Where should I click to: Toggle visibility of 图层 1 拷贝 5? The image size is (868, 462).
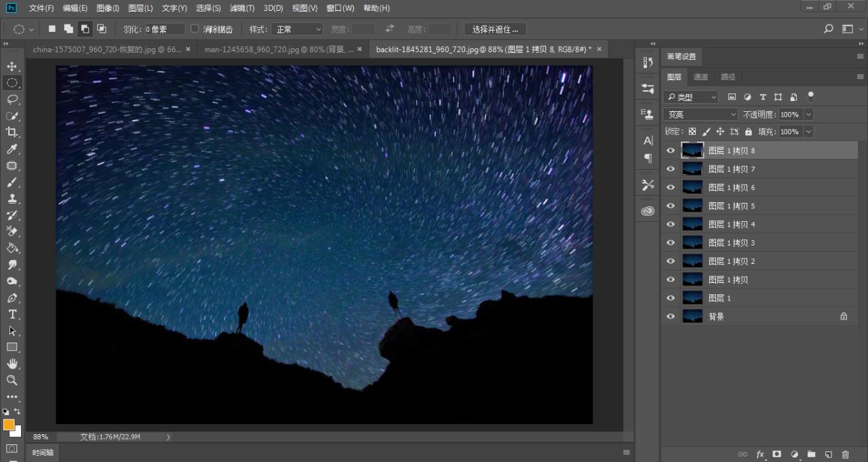pos(671,206)
